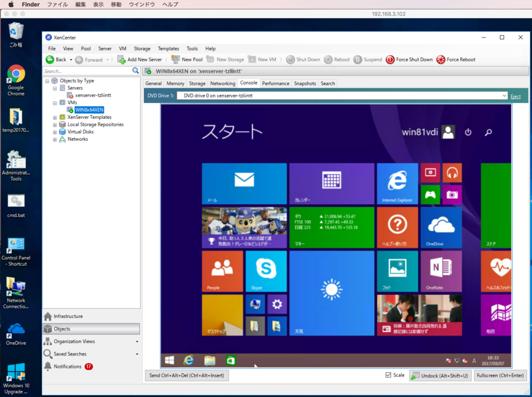
Task: Switch to the Performance tab
Action: tap(275, 84)
